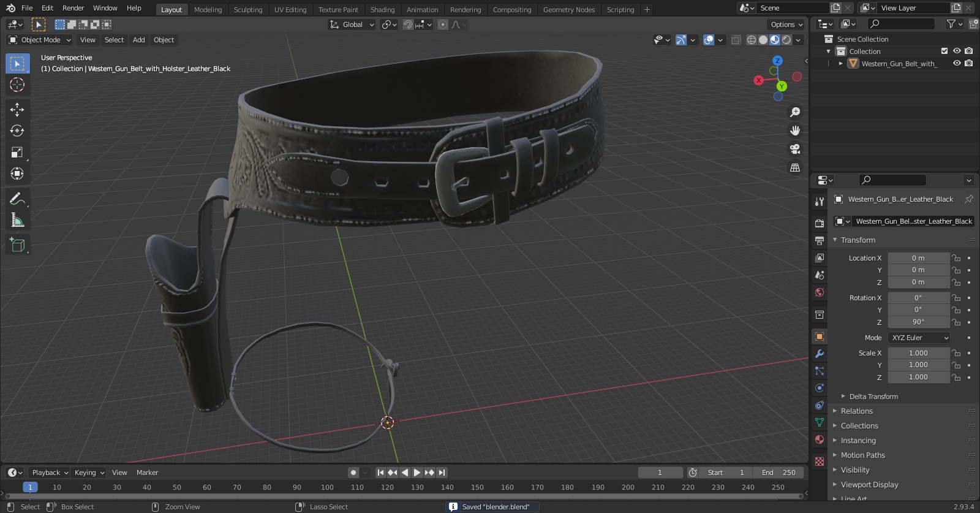Open the Options dropdown
980x513 pixels.
(786, 25)
